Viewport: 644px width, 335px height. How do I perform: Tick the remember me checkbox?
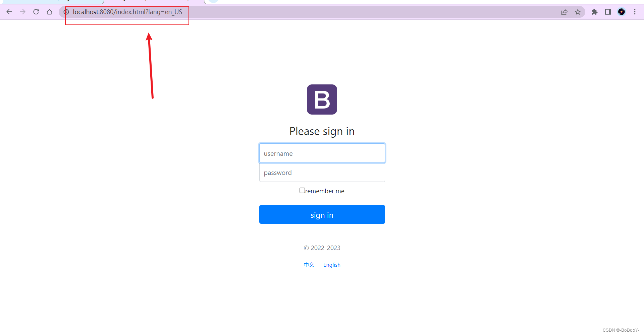coord(302,190)
